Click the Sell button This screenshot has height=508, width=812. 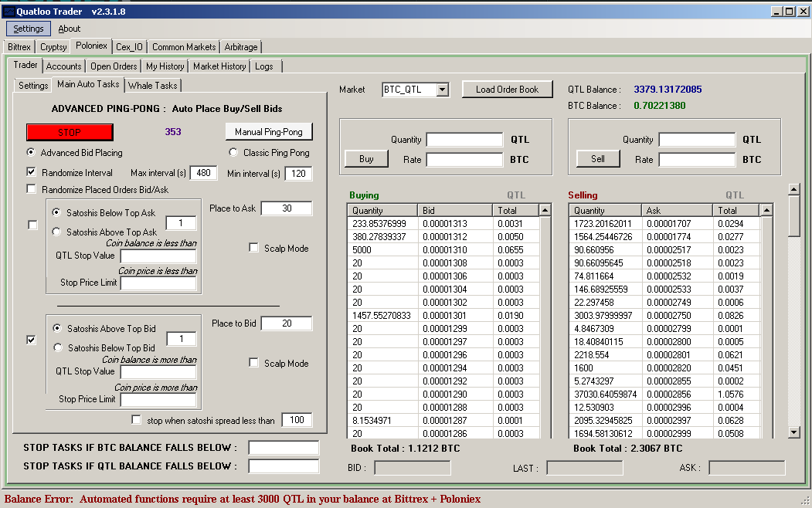pos(598,159)
